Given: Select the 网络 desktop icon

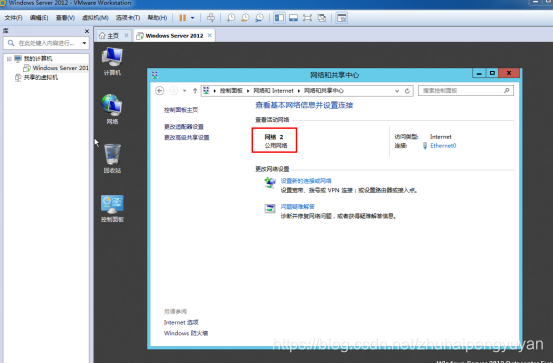Looking at the screenshot, I should tap(112, 109).
